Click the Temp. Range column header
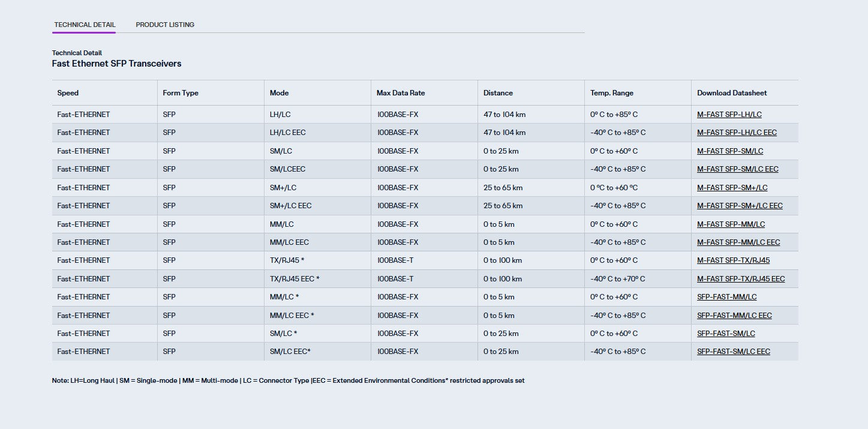The width and height of the screenshot is (868, 429). (611, 93)
